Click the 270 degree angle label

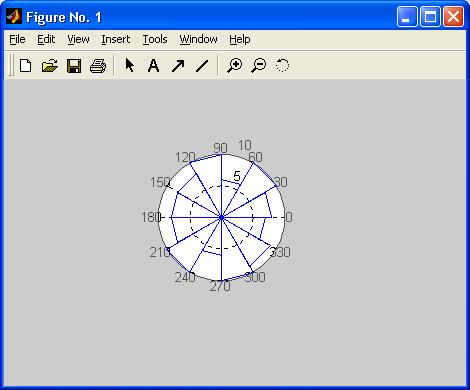(x=220, y=286)
